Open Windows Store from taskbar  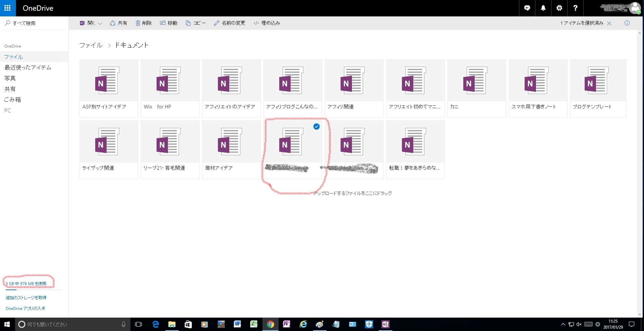point(188,324)
